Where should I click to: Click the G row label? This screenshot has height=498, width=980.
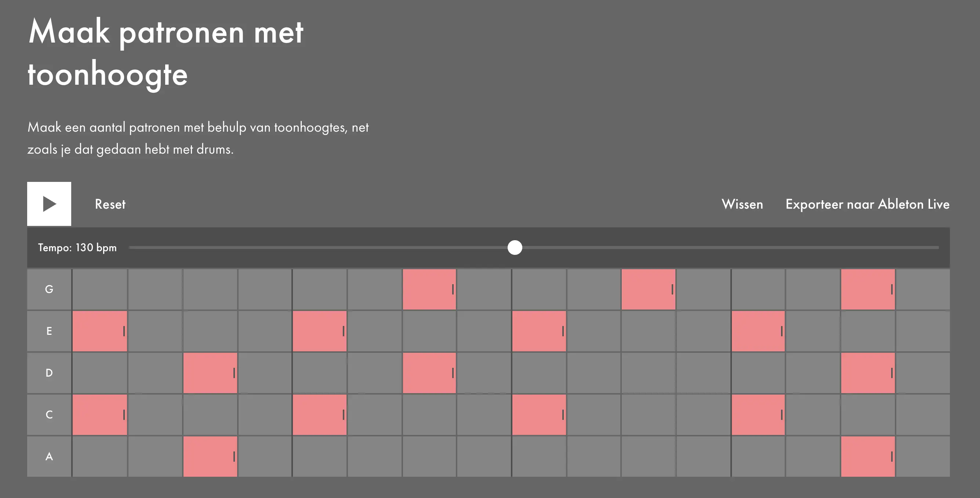tap(49, 289)
